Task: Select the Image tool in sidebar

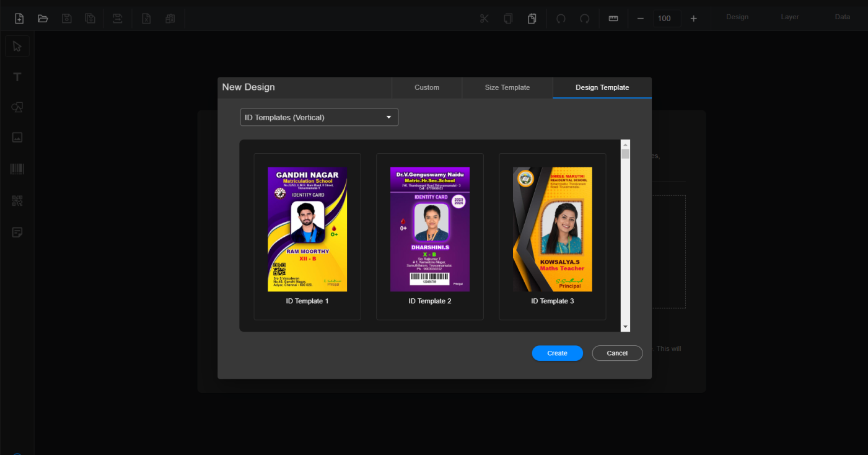Action: (17, 138)
